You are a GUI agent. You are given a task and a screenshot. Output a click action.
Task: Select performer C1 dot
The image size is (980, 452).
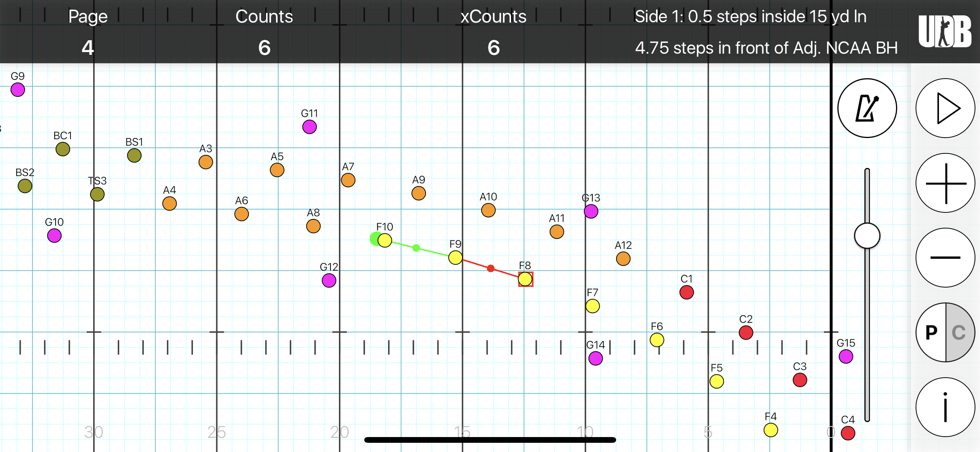pos(687,293)
